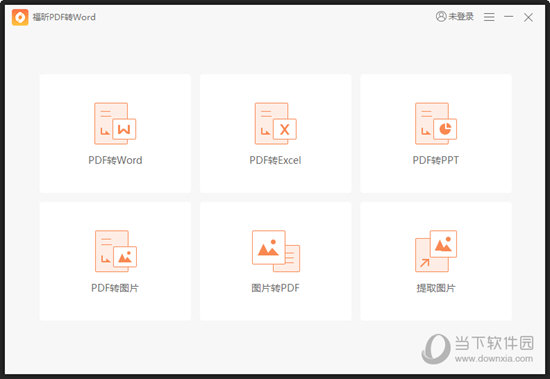Open the hamburger menu
Screen dimensions: 550x379
coord(489,17)
